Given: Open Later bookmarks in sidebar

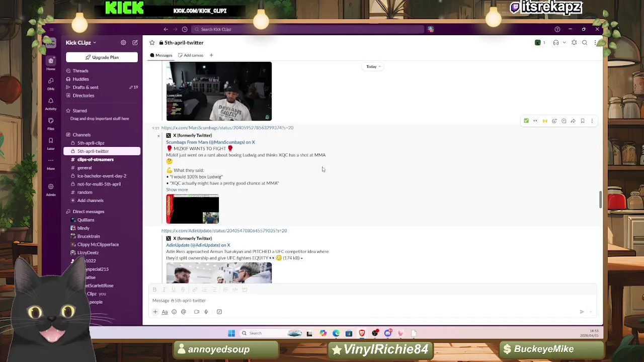Looking at the screenshot, I should pyautogui.click(x=51, y=143).
